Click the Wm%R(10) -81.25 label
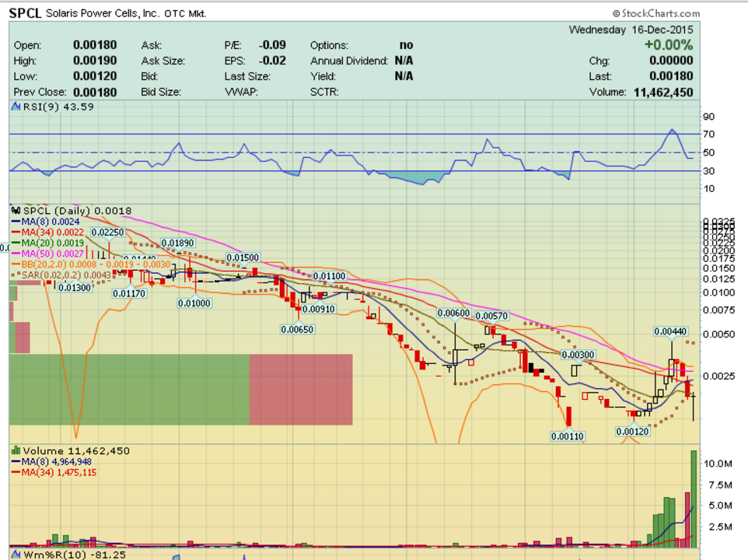This screenshot has width=748, height=560. click(x=75, y=555)
